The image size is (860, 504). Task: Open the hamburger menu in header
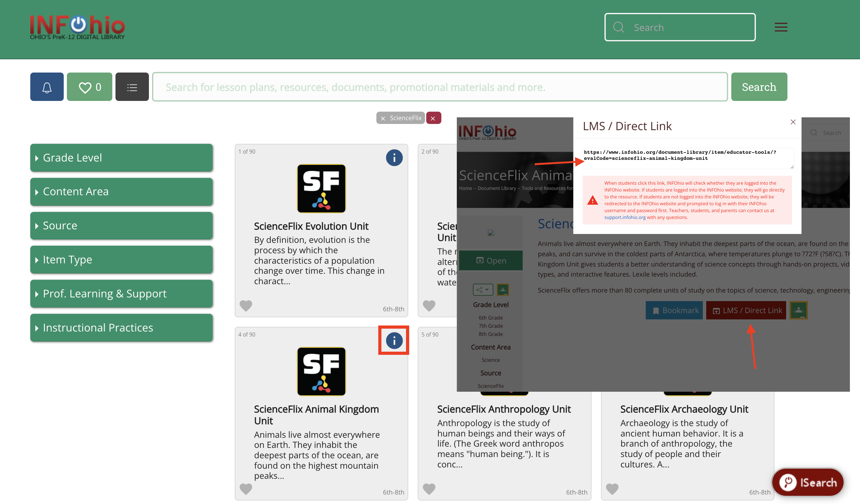pyautogui.click(x=781, y=27)
